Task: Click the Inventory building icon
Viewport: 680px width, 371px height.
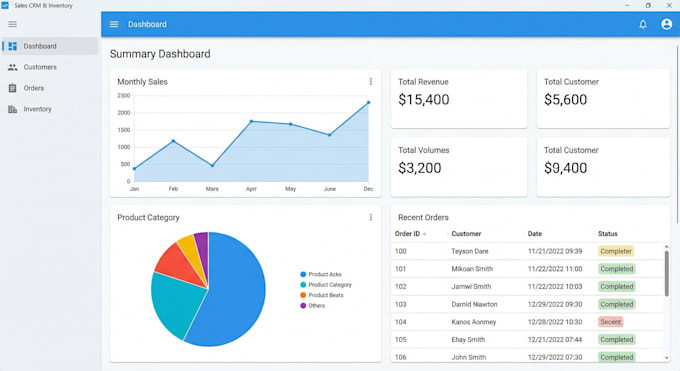Action: [13, 109]
